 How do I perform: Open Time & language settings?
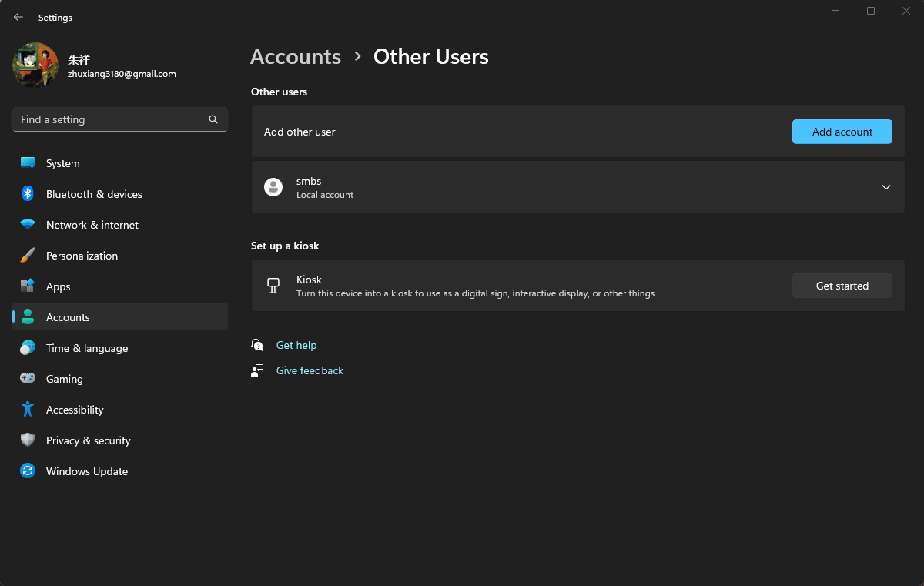(88, 347)
